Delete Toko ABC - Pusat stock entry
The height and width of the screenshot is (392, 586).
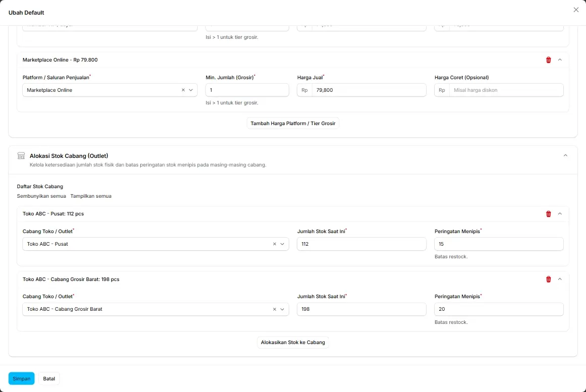[x=548, y=214]
